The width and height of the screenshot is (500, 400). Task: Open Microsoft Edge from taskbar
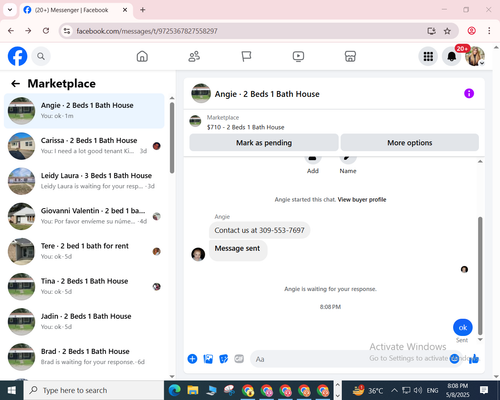tap(174, 390)
